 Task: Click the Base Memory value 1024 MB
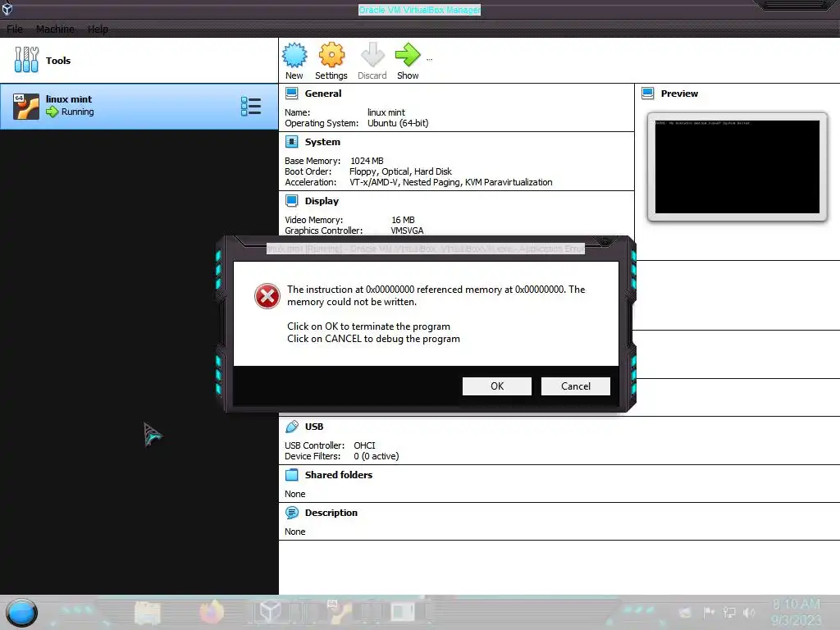(367, 161)
